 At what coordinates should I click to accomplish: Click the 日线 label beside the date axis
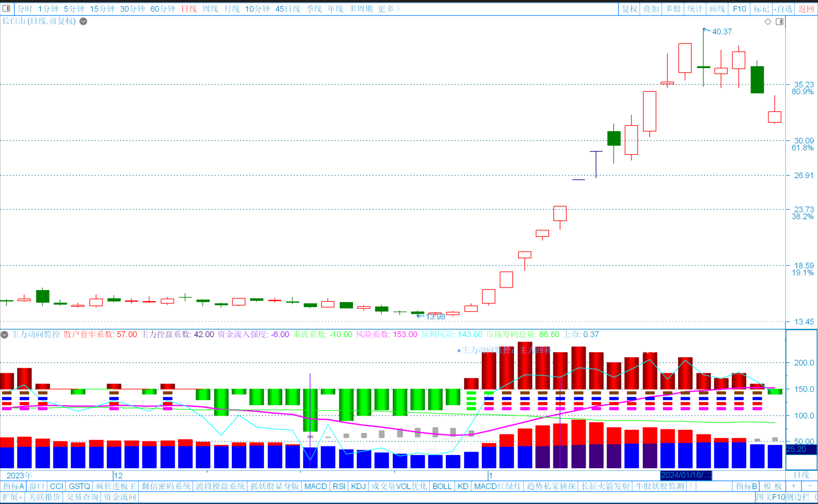[801, 475]
